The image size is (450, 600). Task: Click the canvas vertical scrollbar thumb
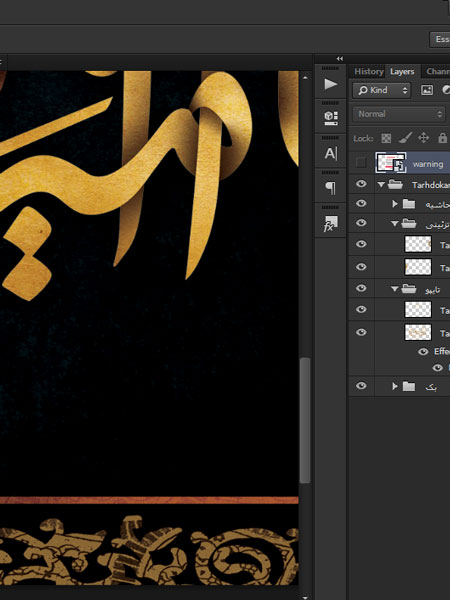pos(305,420)
